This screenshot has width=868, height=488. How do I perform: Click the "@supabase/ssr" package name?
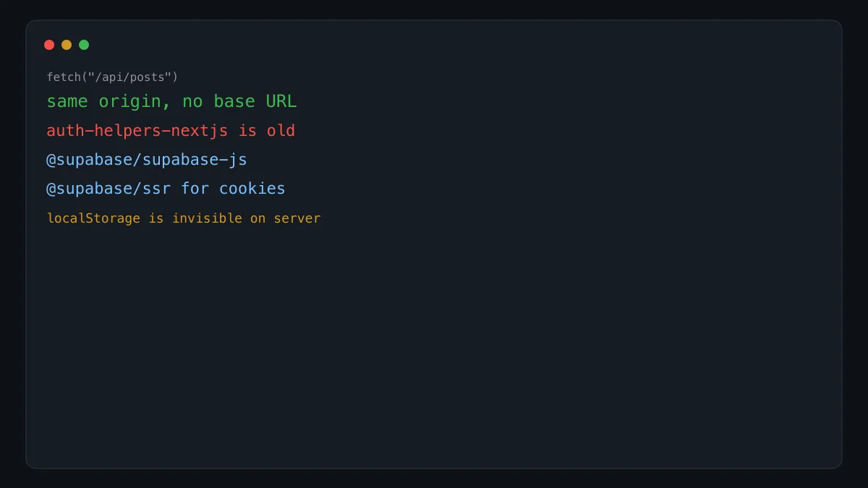[x=109, y=189]
